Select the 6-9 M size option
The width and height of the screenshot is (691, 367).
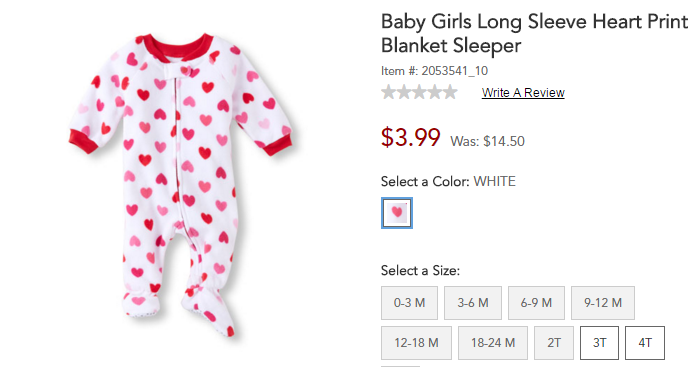(536, 303)
